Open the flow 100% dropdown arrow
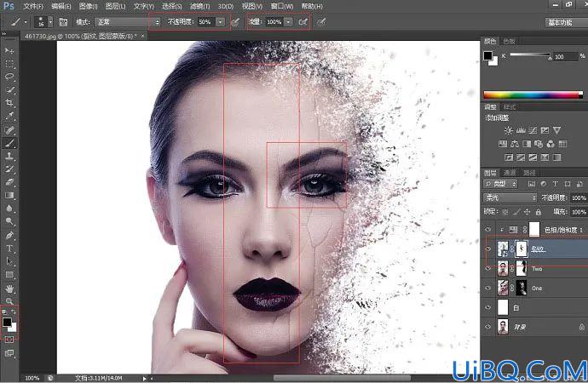This screenshot has width=588, height=383. (x=288, y=22)
